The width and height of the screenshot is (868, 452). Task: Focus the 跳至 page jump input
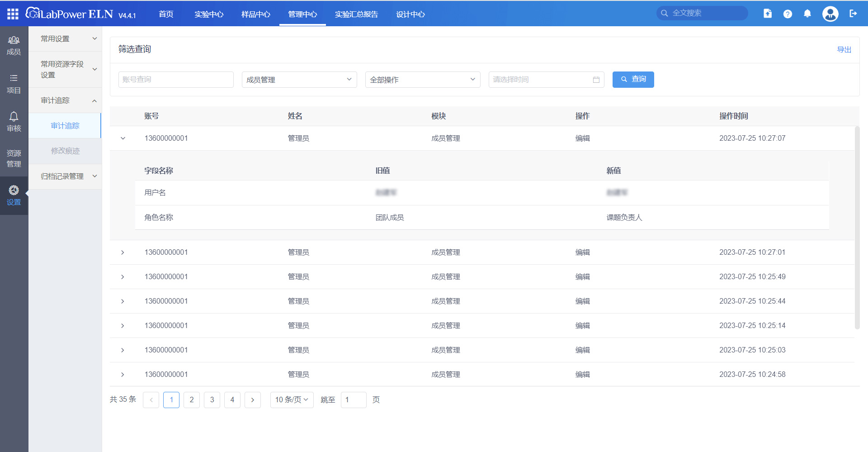point(354,400)
